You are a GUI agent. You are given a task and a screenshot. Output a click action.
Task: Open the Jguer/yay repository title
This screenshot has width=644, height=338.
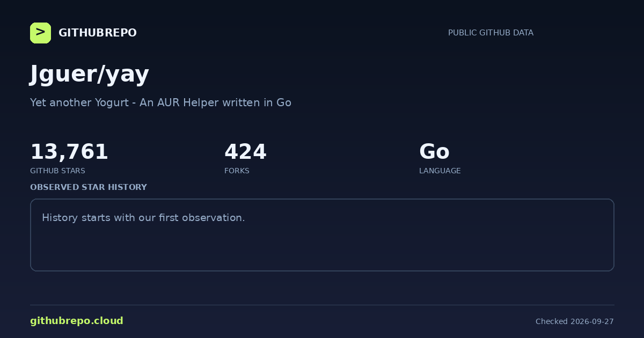coord(90,75)
